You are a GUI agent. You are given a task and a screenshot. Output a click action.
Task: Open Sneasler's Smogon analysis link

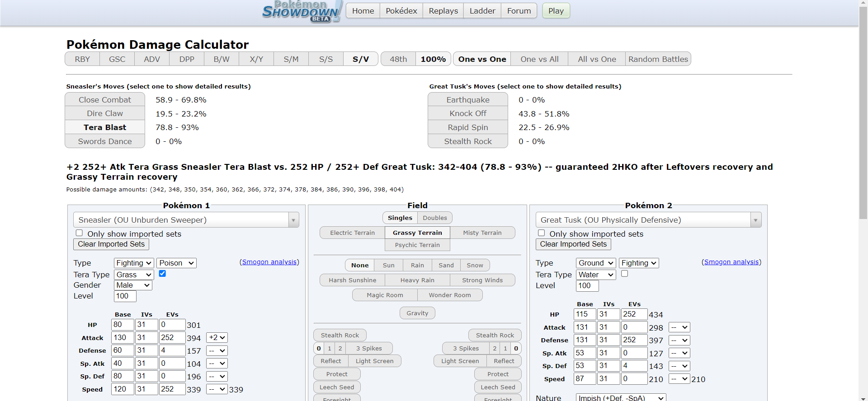tap(269, 262)
